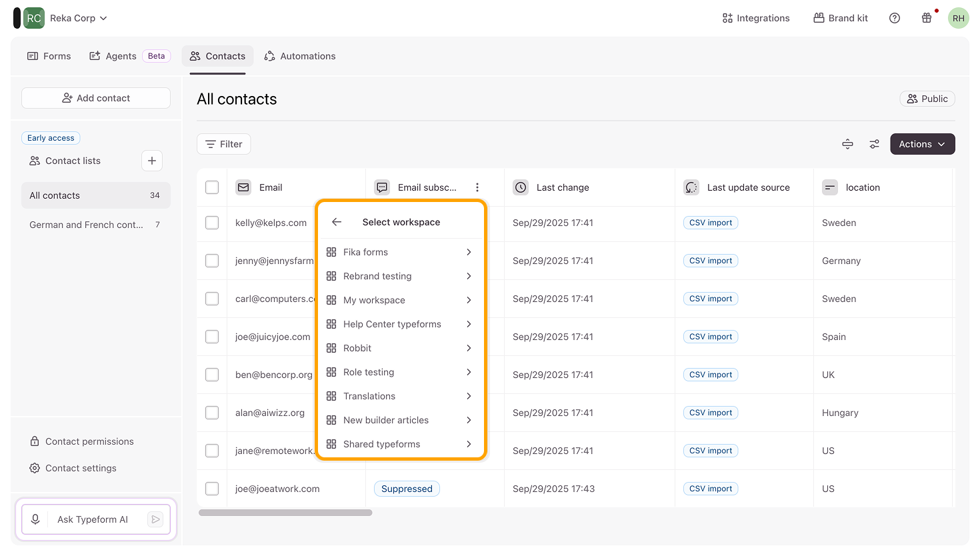Open Integrations in the top bar
The image size is (980, 556).
(756, 18)
